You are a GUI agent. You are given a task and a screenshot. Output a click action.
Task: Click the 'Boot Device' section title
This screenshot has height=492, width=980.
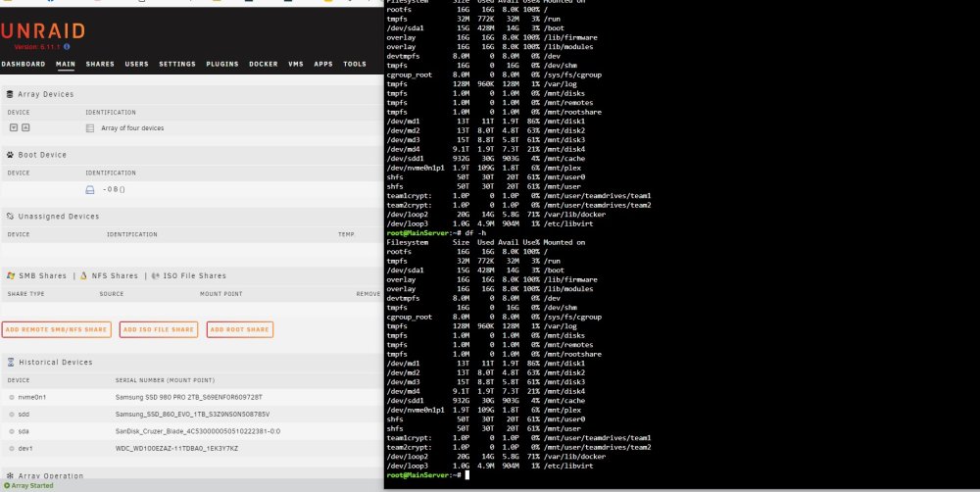tap(42, 155)
